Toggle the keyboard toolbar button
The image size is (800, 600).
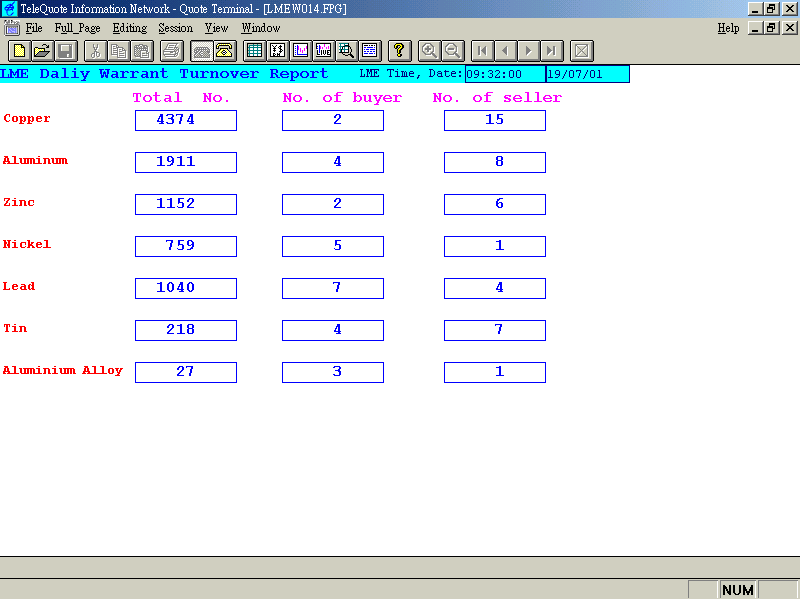click(202, 51)
